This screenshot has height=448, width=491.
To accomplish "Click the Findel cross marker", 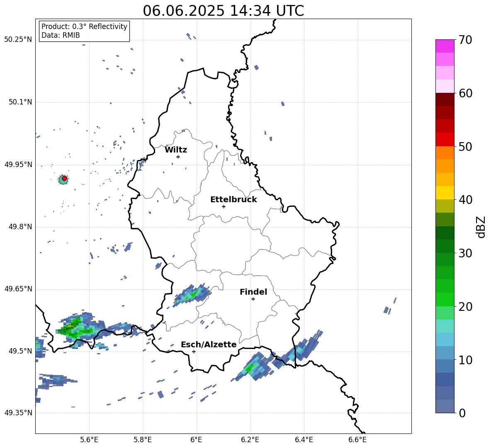I will tap(253, 299).
